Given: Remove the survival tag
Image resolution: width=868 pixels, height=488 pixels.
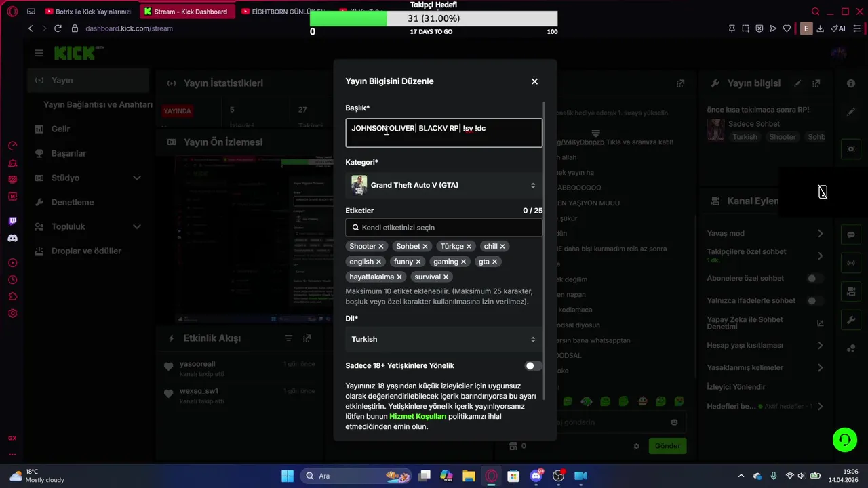Looking at the screenshot, I should [x=446, y=277].
